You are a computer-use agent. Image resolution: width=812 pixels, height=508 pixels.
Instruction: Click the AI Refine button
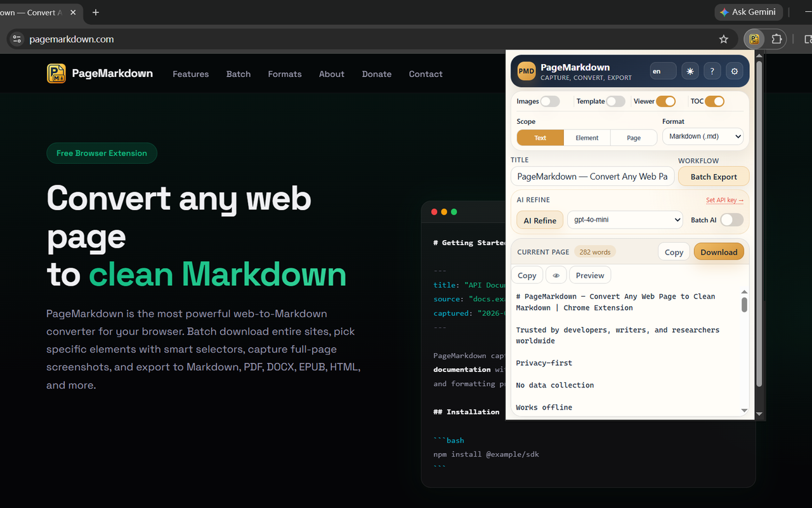point(540,220)
